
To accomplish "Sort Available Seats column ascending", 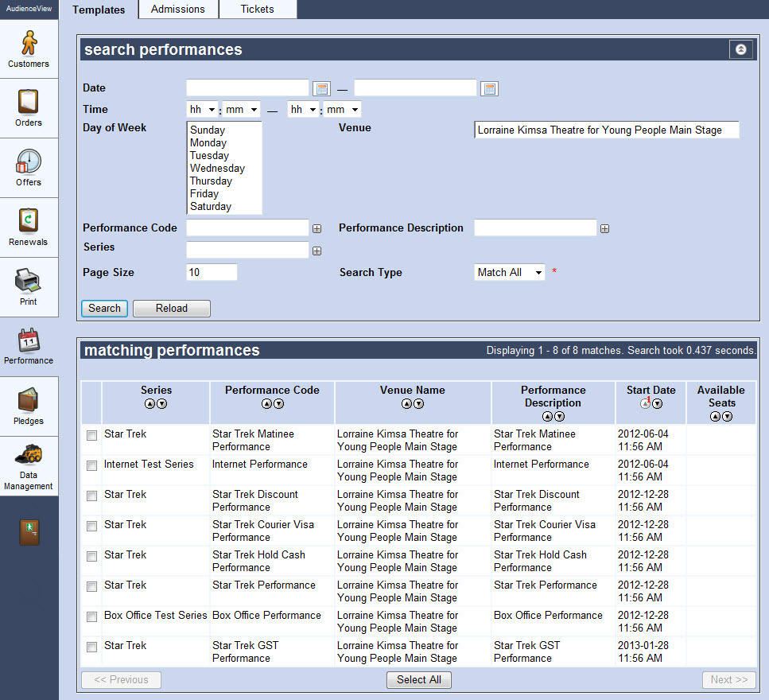I will tap(716, 417).
